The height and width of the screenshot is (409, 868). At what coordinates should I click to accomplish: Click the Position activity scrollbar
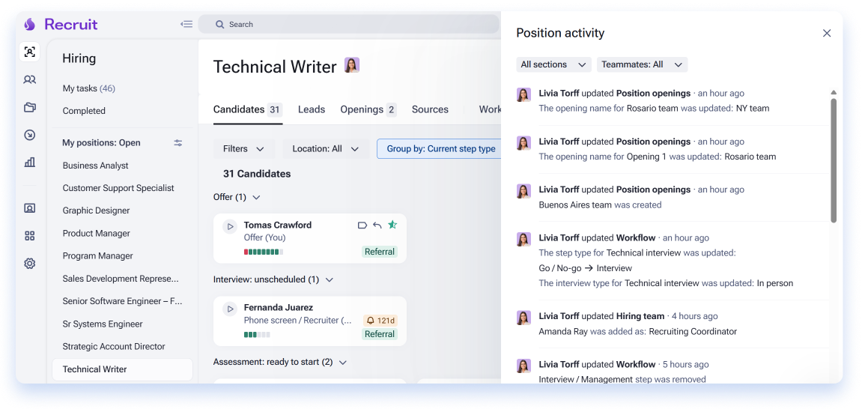[834, 160]
